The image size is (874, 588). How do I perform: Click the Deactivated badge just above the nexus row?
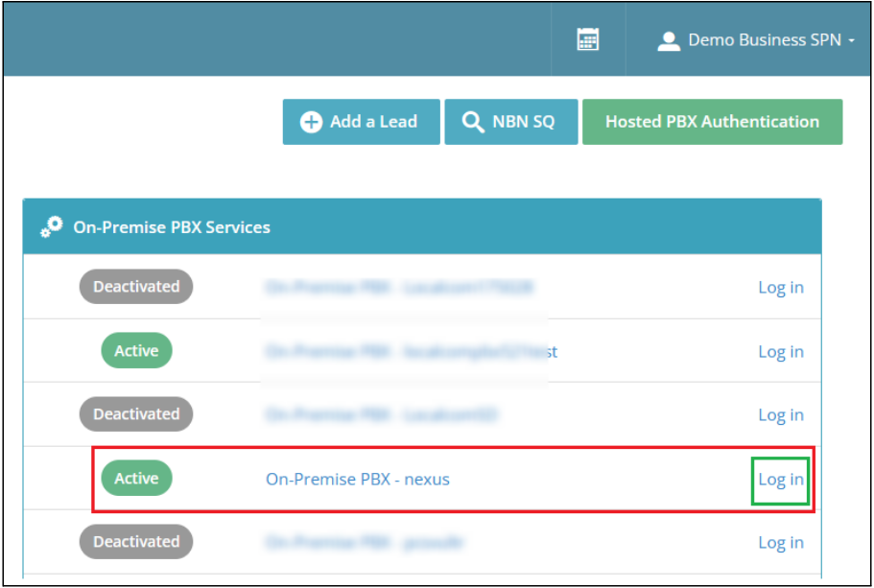(136, 413)
